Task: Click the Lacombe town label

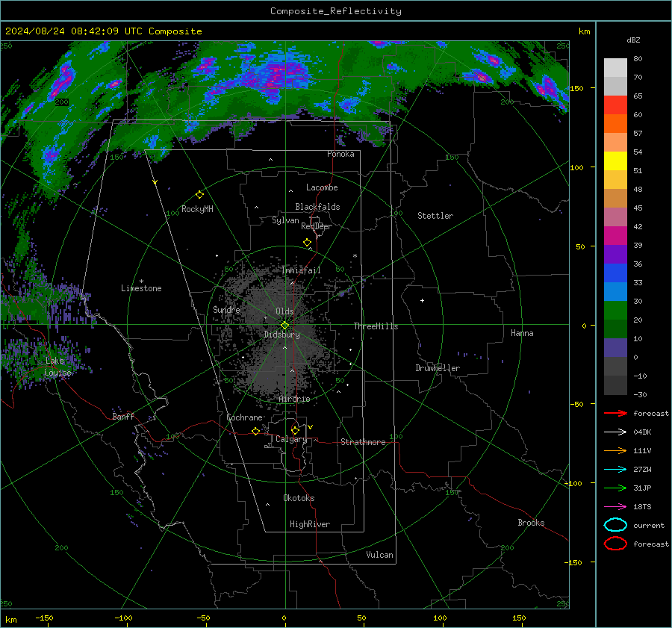Action: point(322,187)
